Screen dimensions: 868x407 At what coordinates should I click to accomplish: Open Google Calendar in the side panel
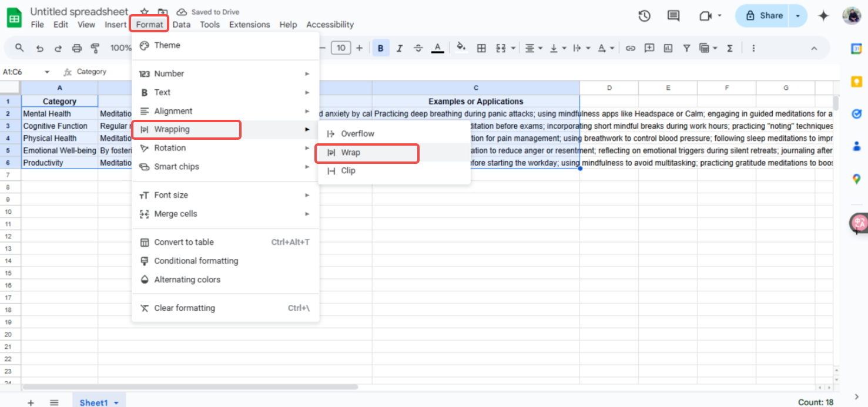[856, 48]
